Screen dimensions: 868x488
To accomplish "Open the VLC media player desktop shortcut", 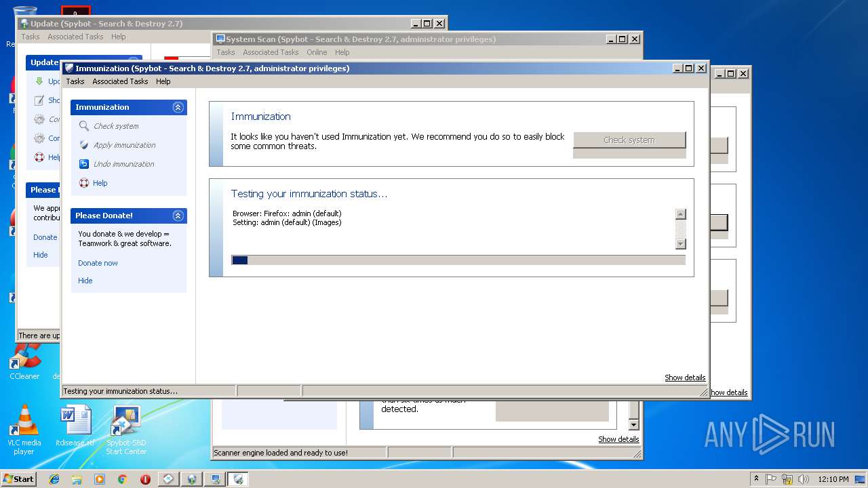I will [24, 429].
